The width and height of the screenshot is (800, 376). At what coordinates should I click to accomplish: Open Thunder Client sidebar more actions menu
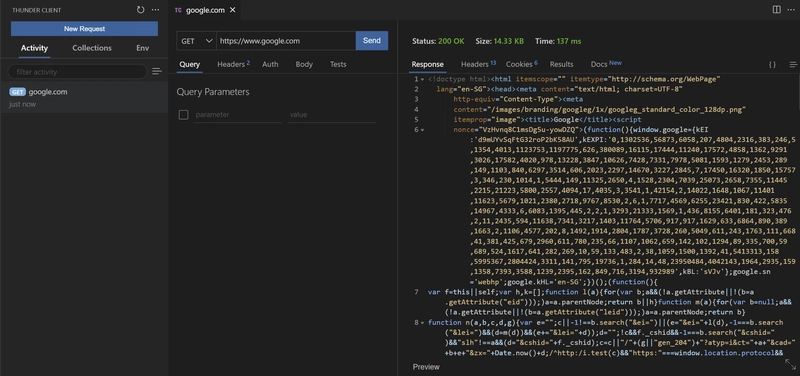(156, 10)
